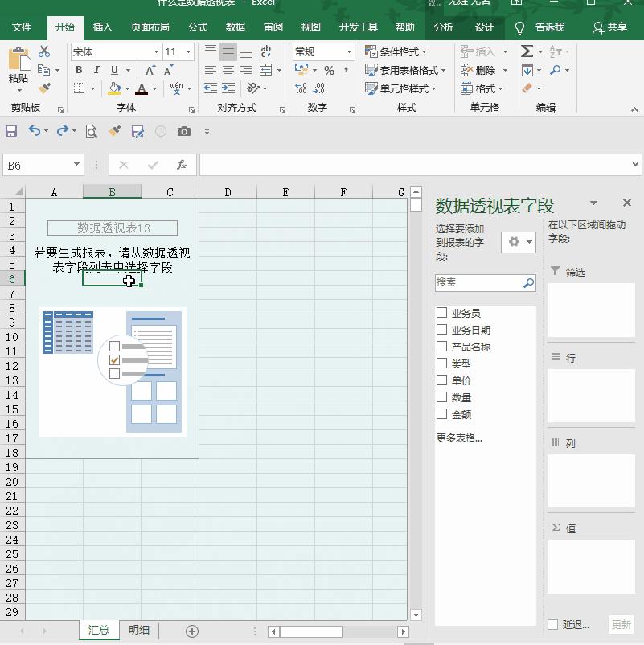
Task: Check the 业务员 field checkbox
Action: pos(441,313)
